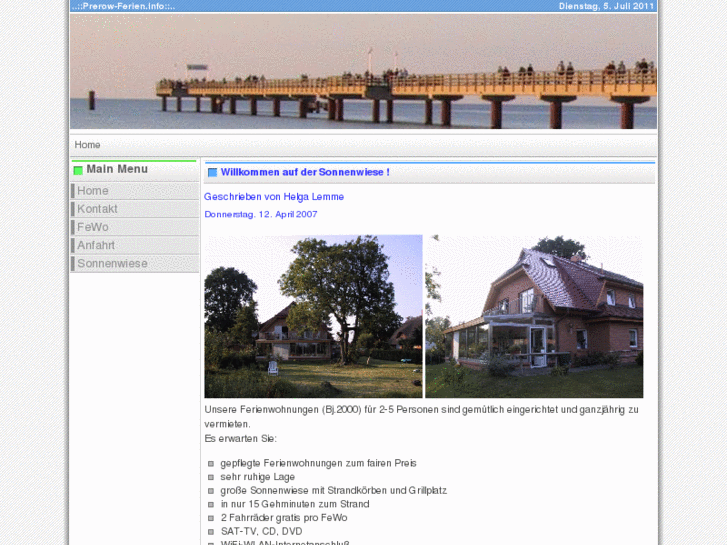Select FeWo in the Main Menu
Image resolution: width=727 pixels, height=545 pixels.
(134, 227)
